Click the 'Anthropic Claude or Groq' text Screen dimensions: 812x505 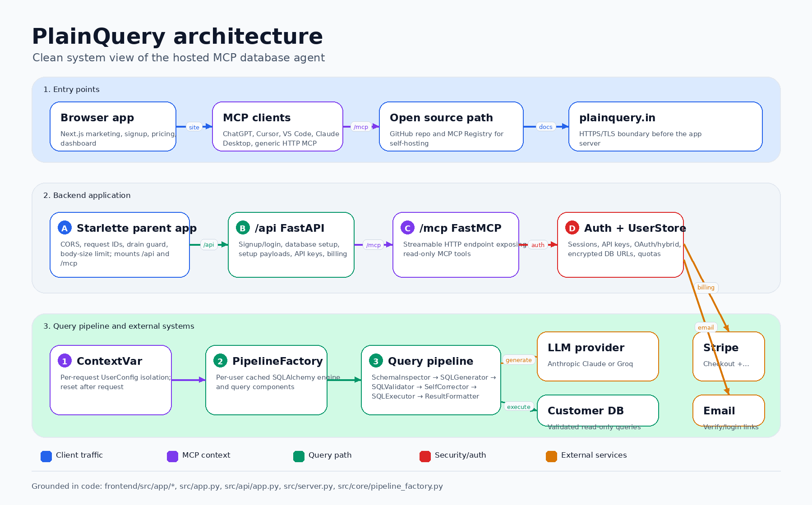[x=590, y=364]
